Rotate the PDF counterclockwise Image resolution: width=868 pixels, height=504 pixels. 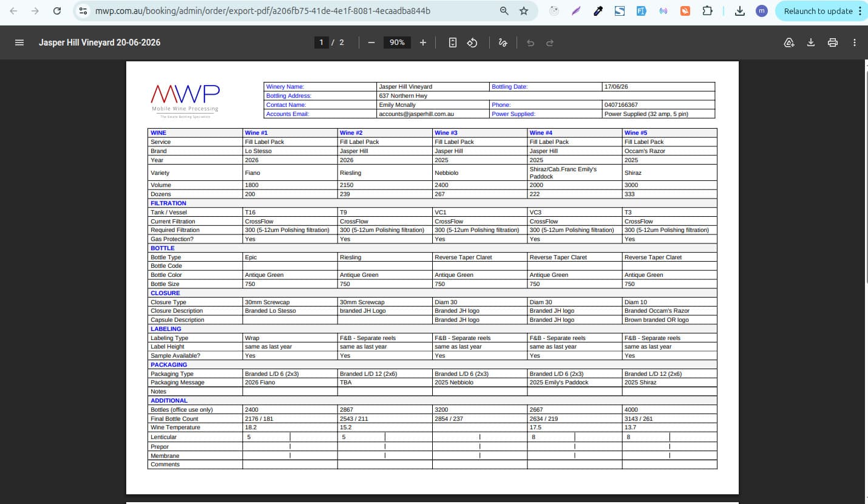(472, 43)
